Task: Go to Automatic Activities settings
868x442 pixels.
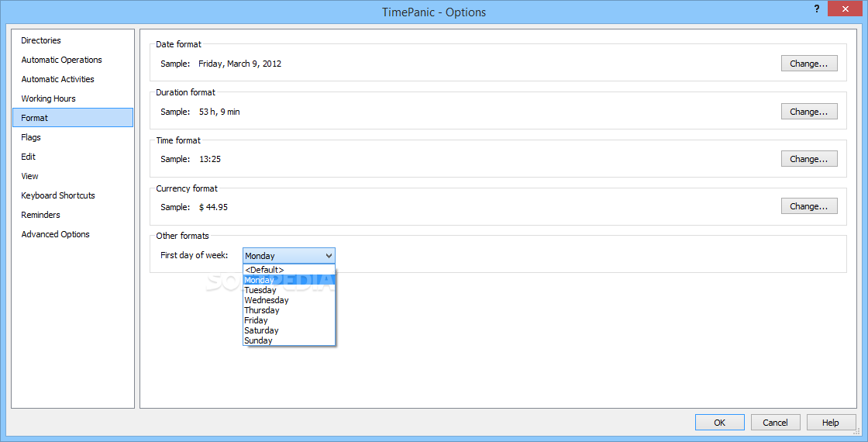Action: tap(73, 79)
